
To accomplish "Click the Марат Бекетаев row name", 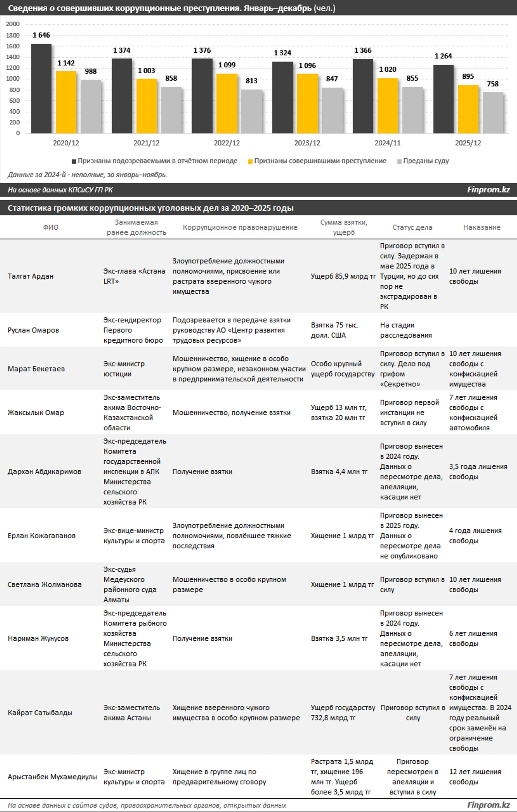I will pyautogui.click(x=36, y=369).
